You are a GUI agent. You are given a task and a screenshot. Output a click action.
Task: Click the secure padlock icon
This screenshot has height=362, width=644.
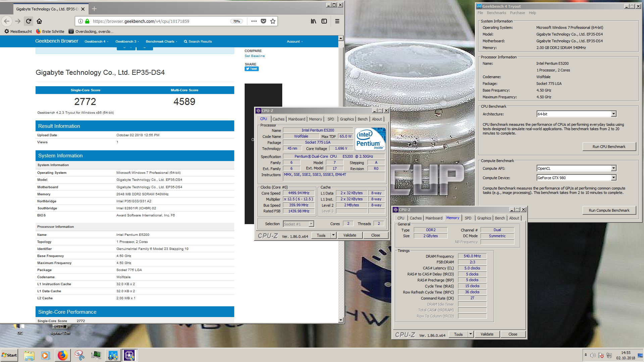pyautogui.click(x=87, y=21)
